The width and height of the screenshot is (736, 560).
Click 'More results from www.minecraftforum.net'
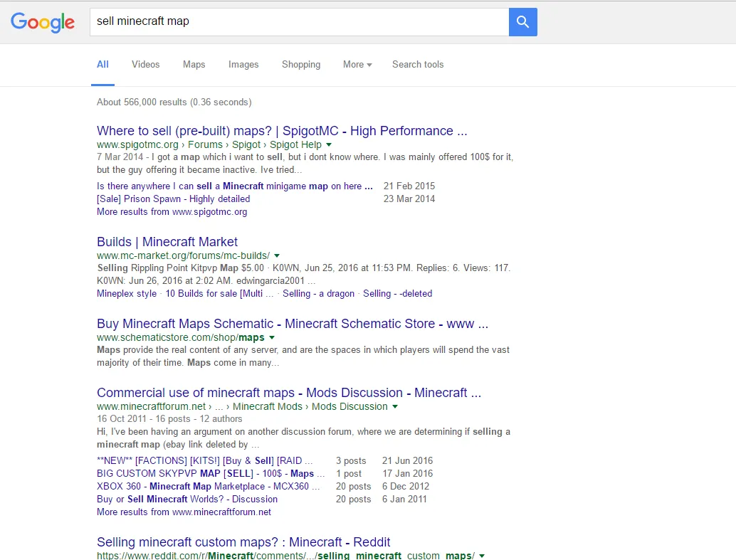tap(184, 512)
